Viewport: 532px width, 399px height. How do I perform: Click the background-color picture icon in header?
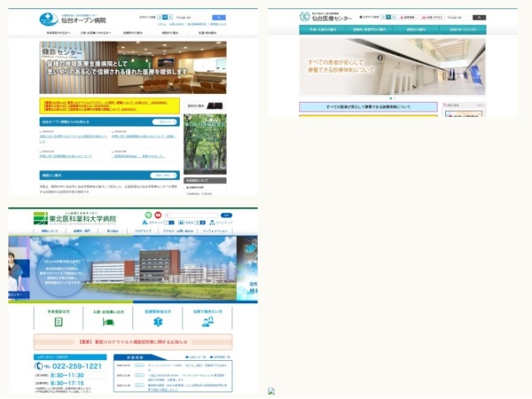(x=181, y=223)
